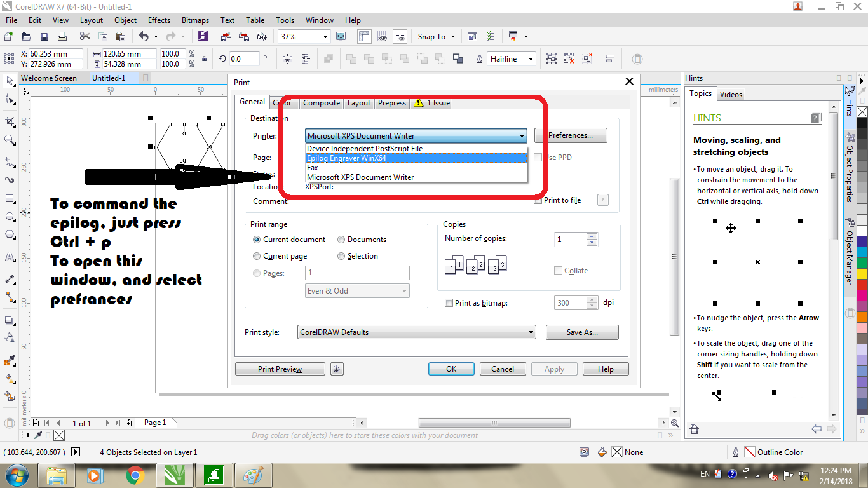
Task: Undo the last action with the arrow icon
Action: (x=144, y=37)
